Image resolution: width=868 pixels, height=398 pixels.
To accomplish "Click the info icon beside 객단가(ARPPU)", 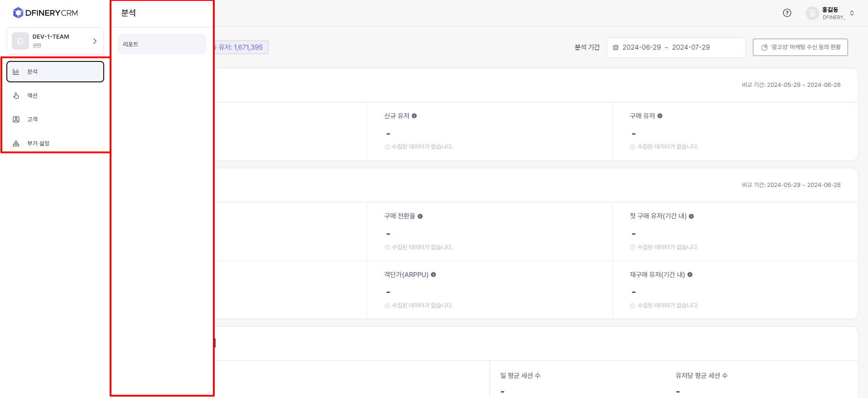I will pyautogui.click(x=434, y=275).
